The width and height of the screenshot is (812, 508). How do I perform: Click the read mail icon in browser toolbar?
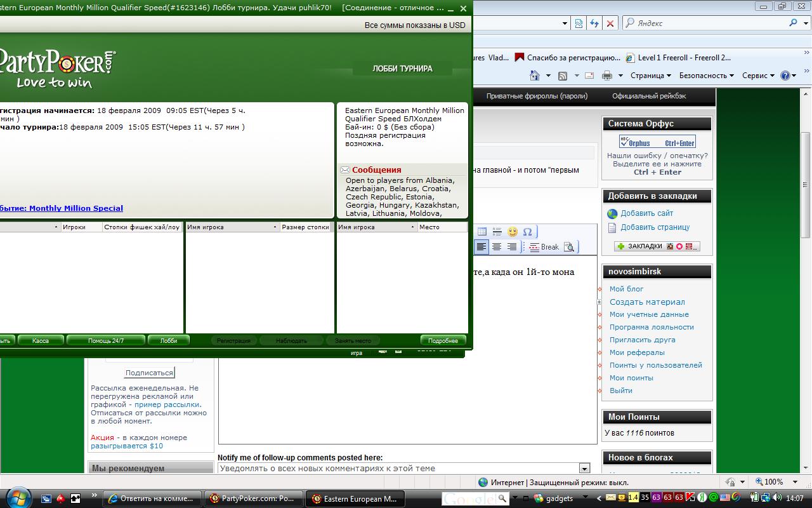(x=589, y=76)
